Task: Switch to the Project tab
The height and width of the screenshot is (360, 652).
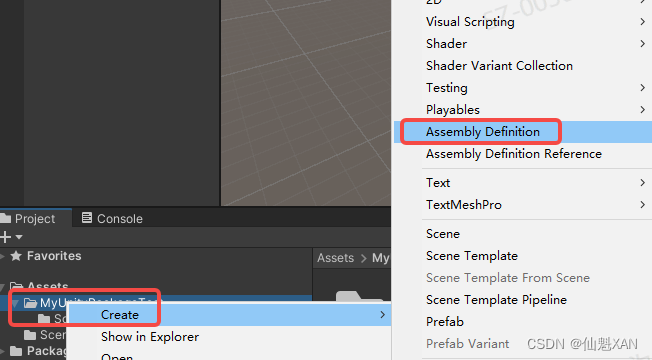Action: click(x=35, y=218)
